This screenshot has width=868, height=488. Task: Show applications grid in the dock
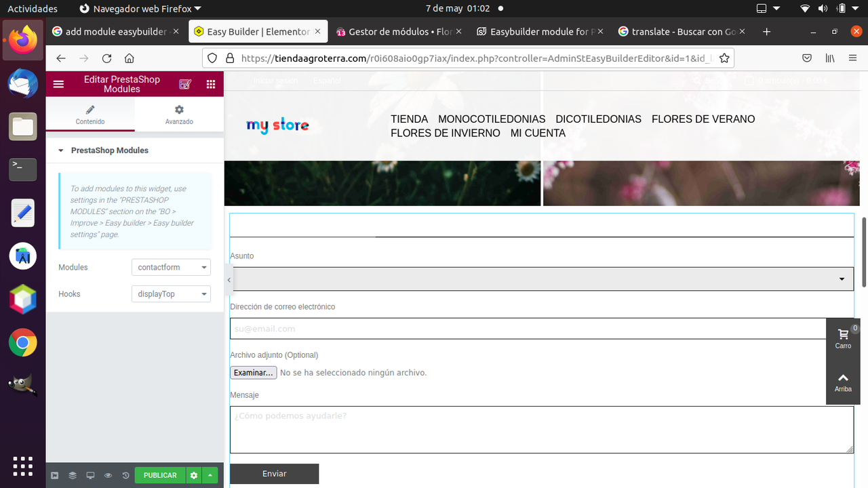point(22,466)
